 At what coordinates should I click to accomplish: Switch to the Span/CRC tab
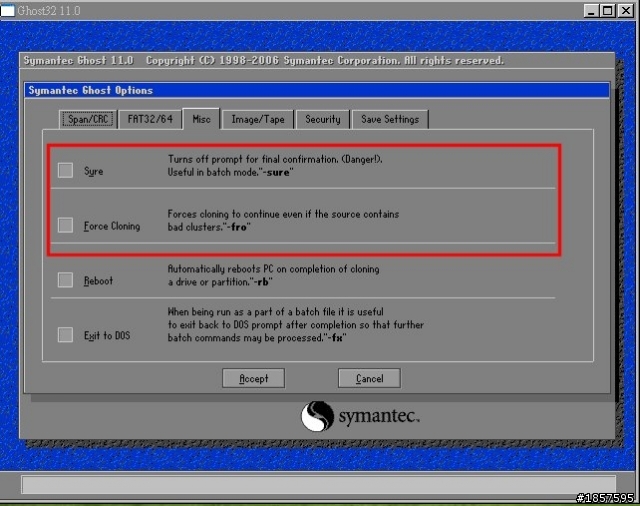click(88, 120)
